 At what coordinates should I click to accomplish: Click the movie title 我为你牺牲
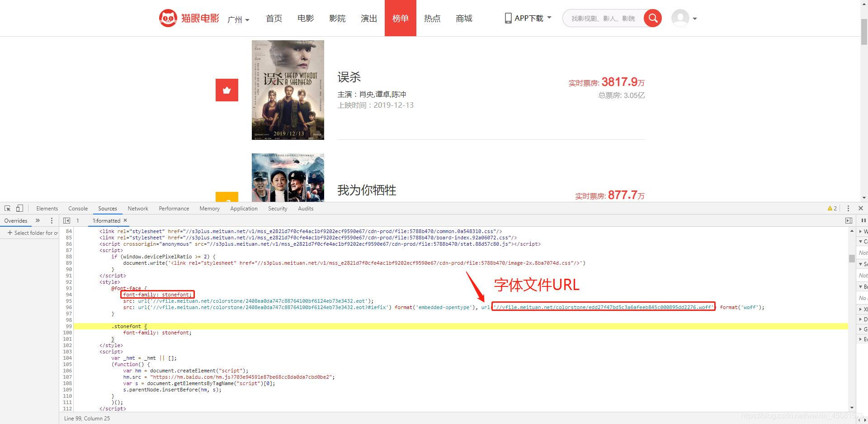point(367,190)
